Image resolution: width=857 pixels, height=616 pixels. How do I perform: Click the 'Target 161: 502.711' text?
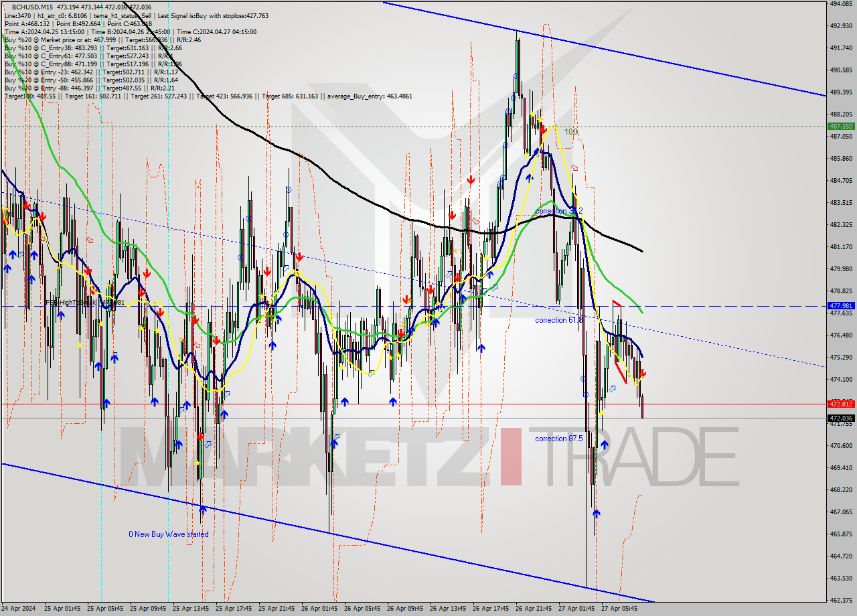point(92,96)
